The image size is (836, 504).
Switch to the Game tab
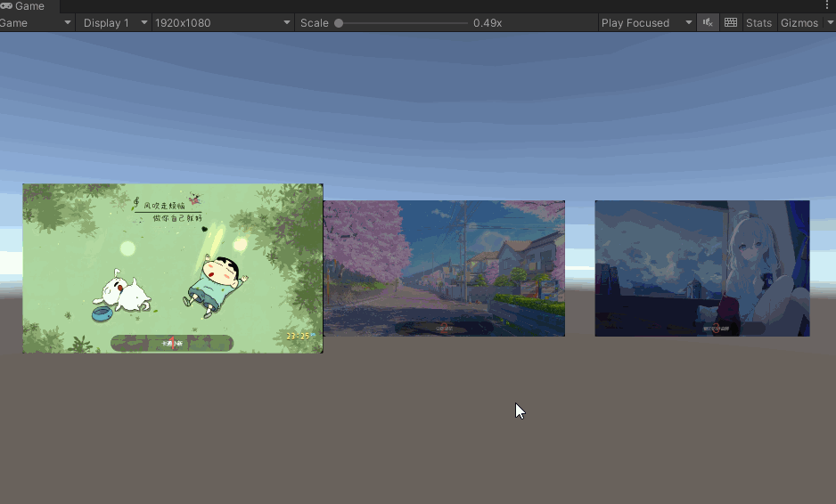tap(24, 6)
